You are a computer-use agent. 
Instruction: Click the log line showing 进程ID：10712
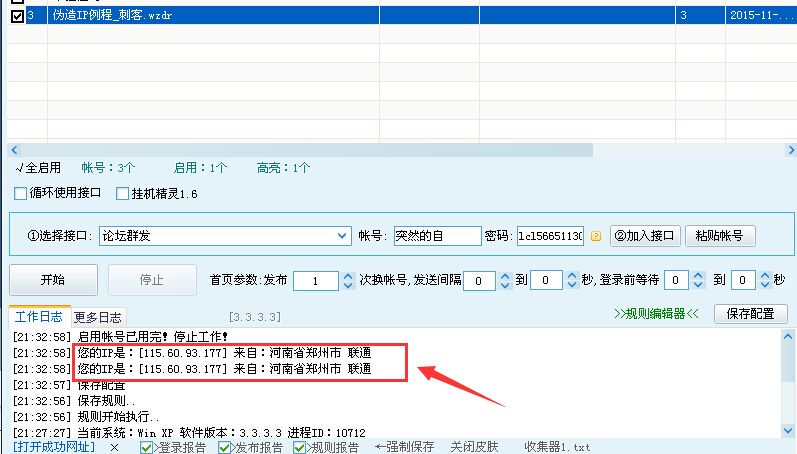(189, 433)
